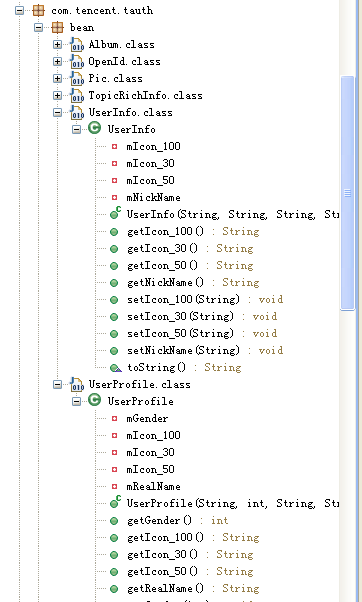Image resolution: width=362 pixels, height=602 pixels.
Task: Click the vertical scrollbar thumb
Action: pyautogui.click(x=347, y=193)
